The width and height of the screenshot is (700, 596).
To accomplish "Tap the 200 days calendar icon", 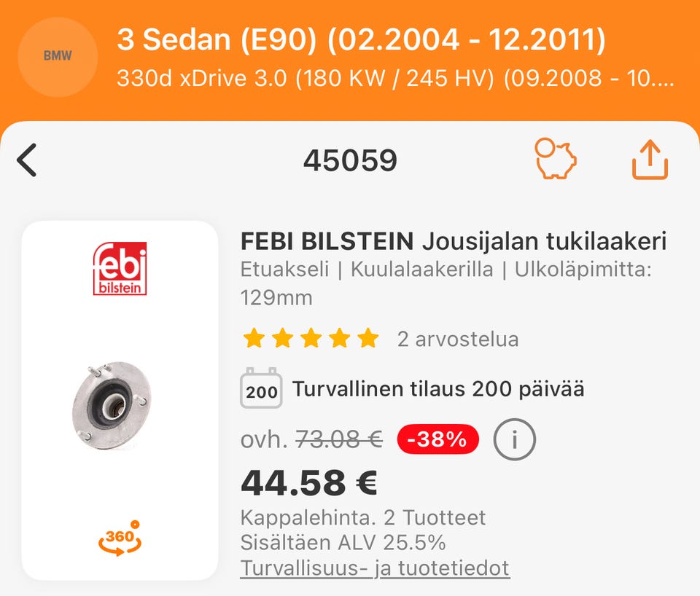I will [x=261, y=388].
